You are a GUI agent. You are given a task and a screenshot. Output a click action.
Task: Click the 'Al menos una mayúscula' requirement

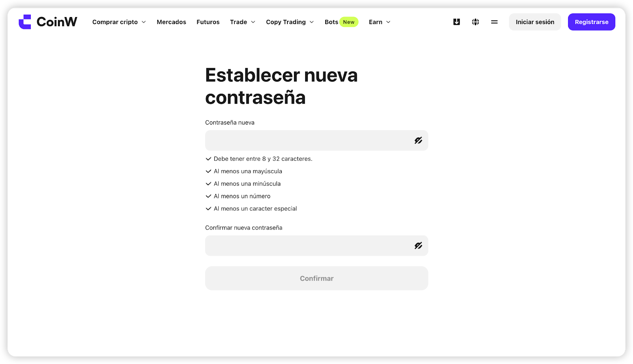(x=244, y=171)
